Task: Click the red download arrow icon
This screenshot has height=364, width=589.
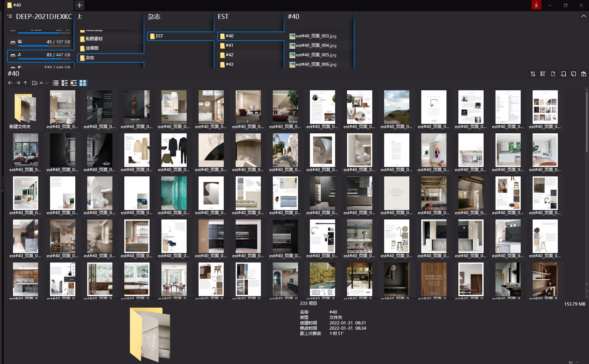Action: pos(536,5)
